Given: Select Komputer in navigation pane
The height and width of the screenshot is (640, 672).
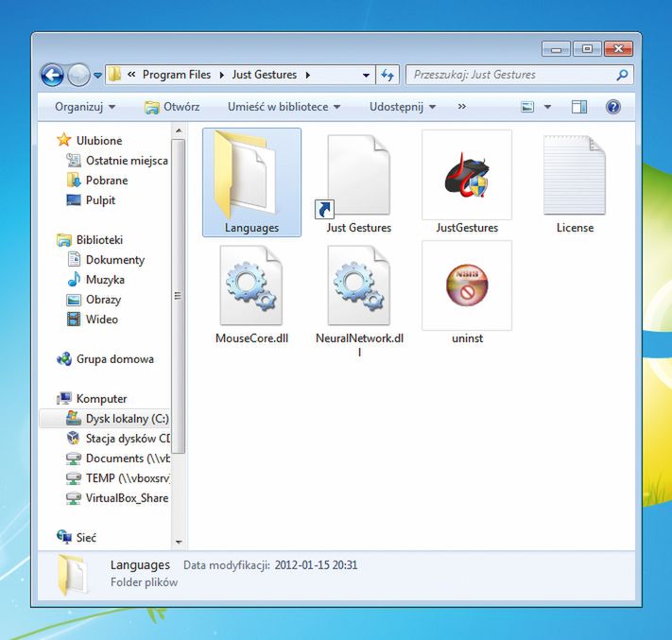Looking at the screenshot, I should coord(92,399).
